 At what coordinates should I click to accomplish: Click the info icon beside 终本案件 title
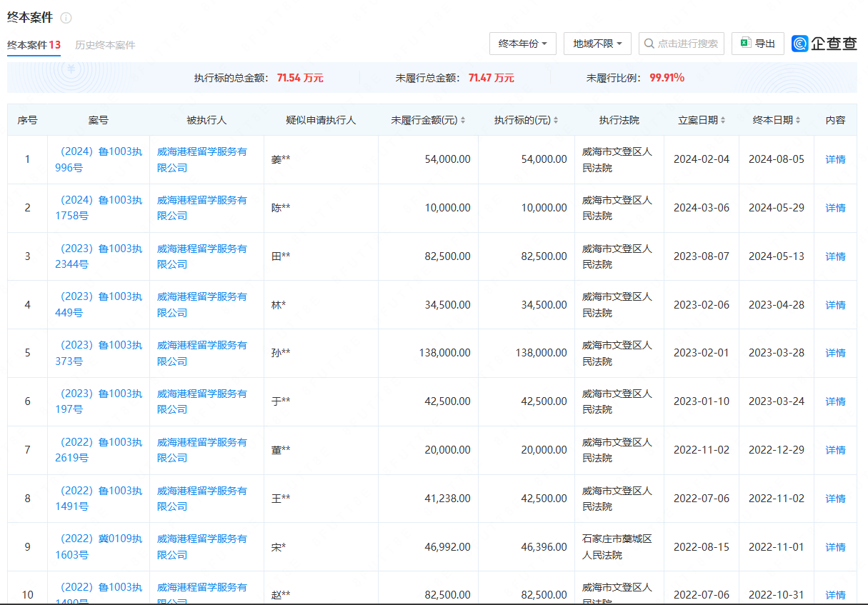tap(66, 18)
